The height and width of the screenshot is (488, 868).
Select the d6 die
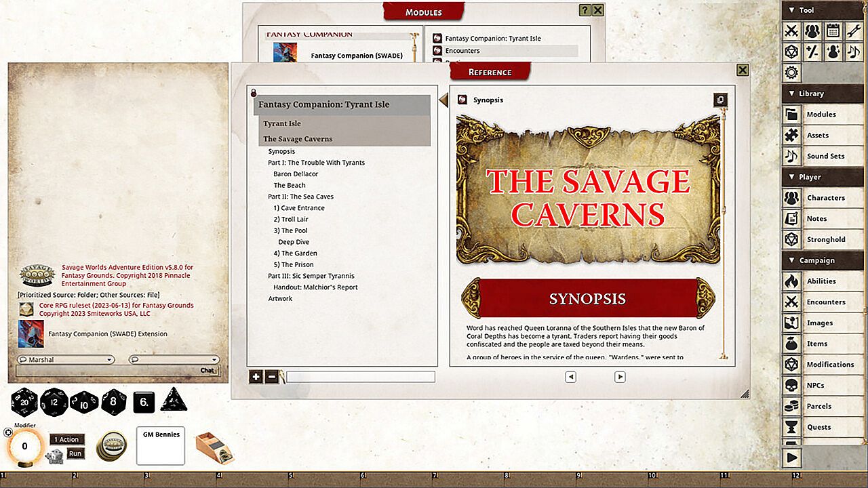144,402
